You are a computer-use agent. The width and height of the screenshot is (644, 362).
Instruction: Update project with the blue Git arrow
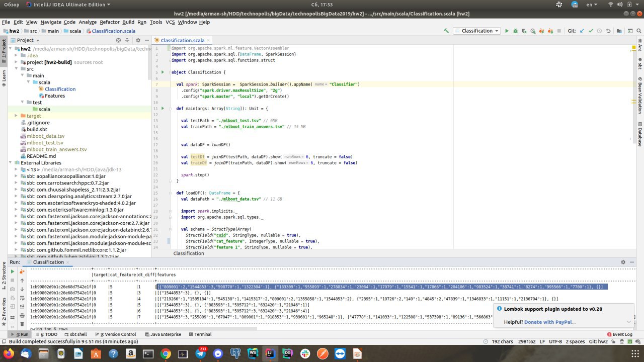[x=582, y=31]
